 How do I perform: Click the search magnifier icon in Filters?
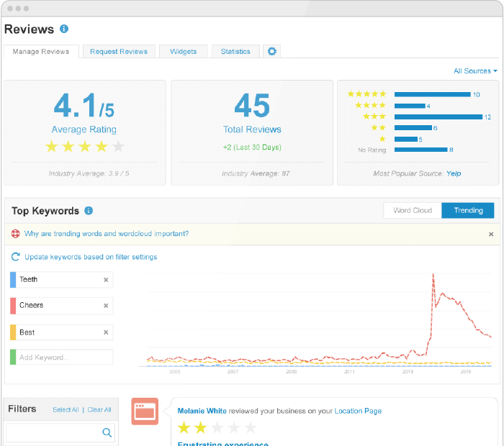107,432
